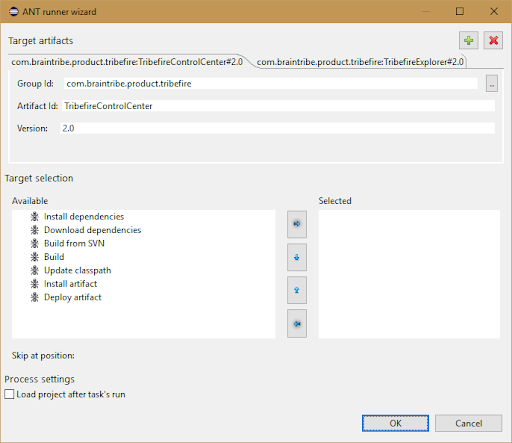This screenshot has width=512, height=443.
Task: Switch to the TribefireExplorer#2.0 tab
Action: 360,62
